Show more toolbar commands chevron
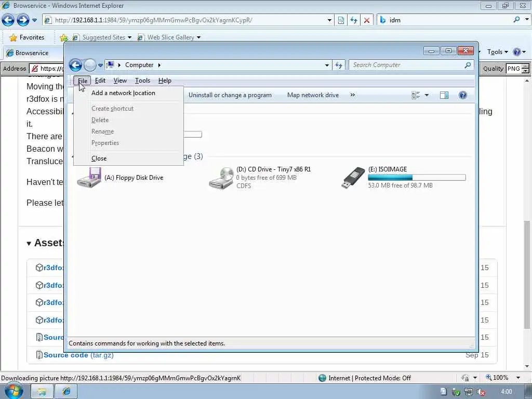 (353, 95)
